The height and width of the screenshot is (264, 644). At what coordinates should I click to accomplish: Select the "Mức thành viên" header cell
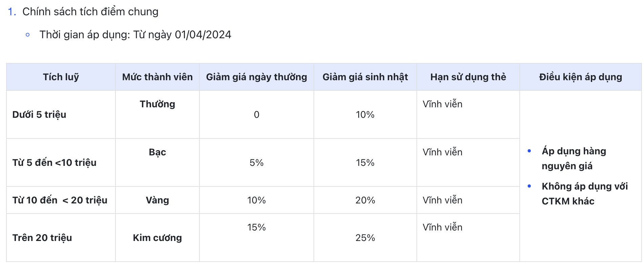(x=157, y=77)
